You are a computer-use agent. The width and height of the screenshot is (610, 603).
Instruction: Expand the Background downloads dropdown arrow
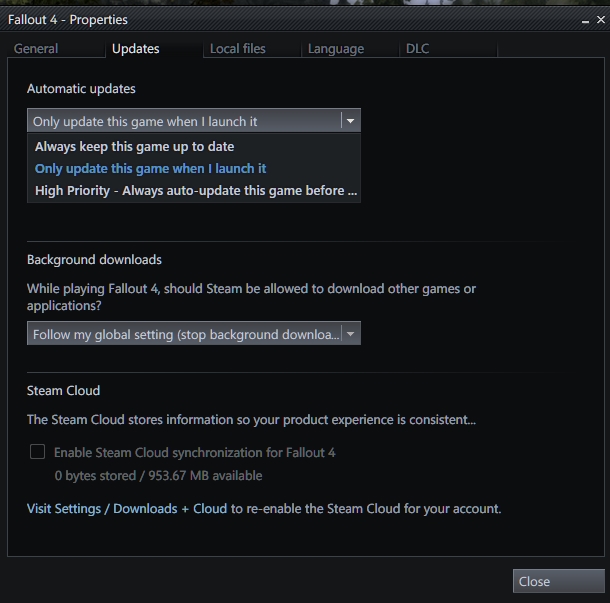(349, 334)
